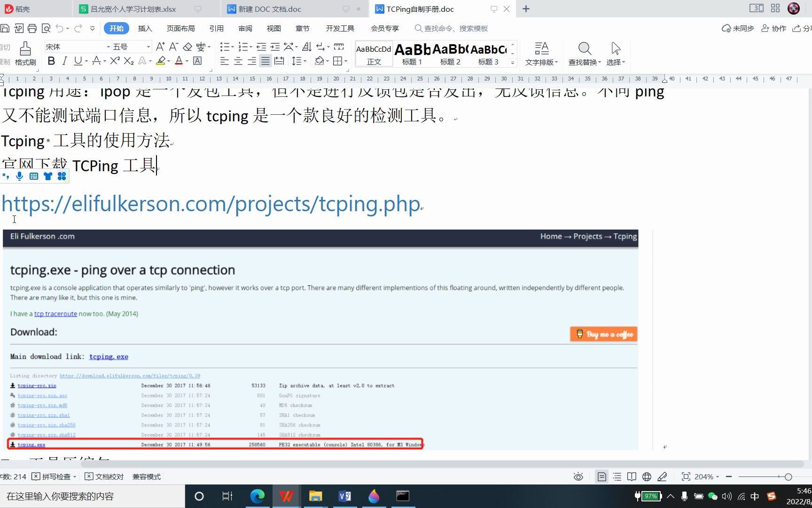Screen dimensions: 812x508
Task: Decrease paragraph indent
Action: click(261, 47)
